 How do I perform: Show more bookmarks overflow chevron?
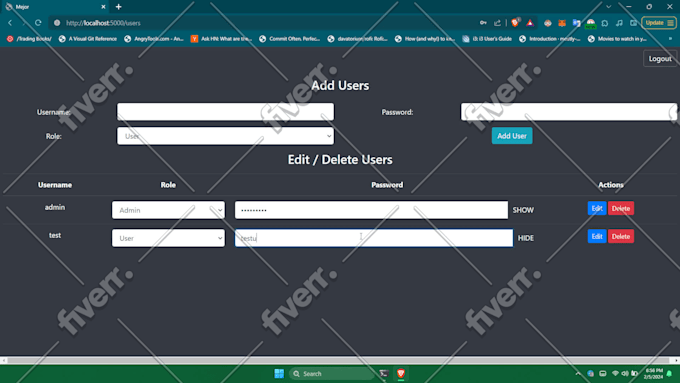coord(670,39)
